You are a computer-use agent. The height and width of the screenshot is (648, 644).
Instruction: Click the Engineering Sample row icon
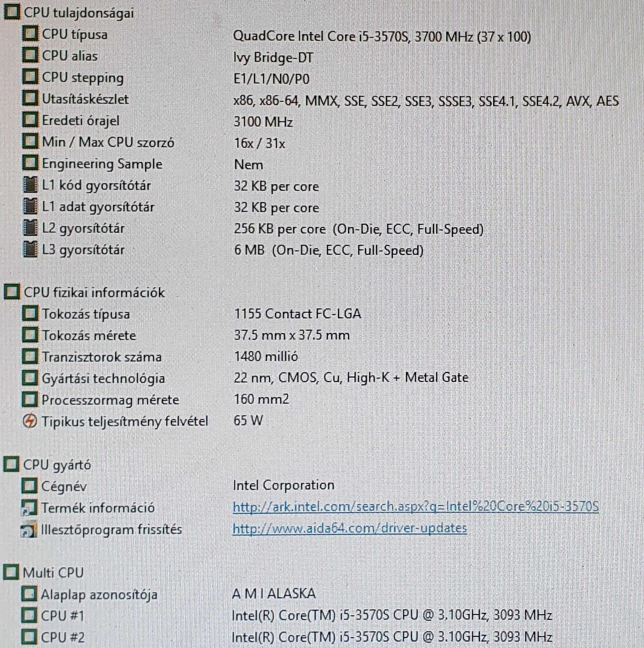[30, 163]
